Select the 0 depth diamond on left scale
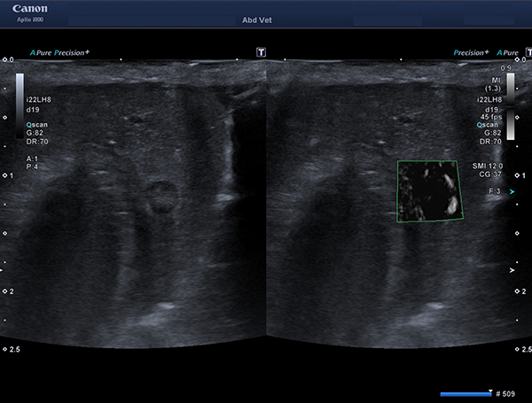Viewport: 532px width, 403px height. [x=4, y=59]
